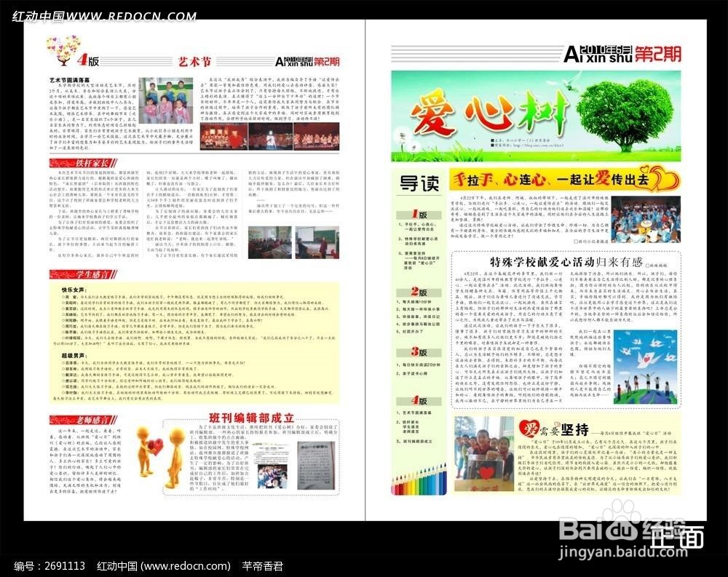Screen dimensions: 728x577
Task: Click the heart tree logo beside 4版 header
Action: tap(63, 50)
